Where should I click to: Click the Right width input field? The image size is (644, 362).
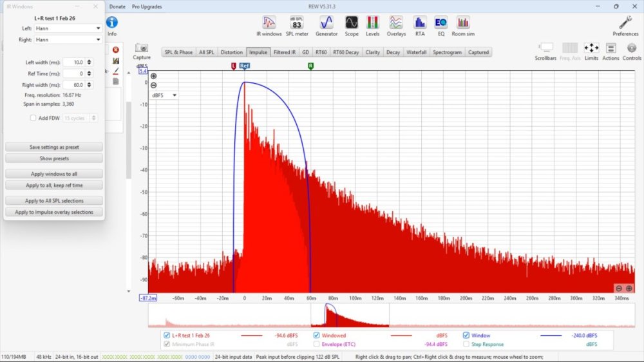73,85
